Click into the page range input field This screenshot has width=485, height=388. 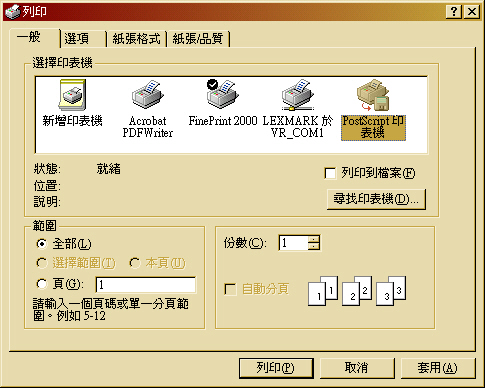click(146, 285)
